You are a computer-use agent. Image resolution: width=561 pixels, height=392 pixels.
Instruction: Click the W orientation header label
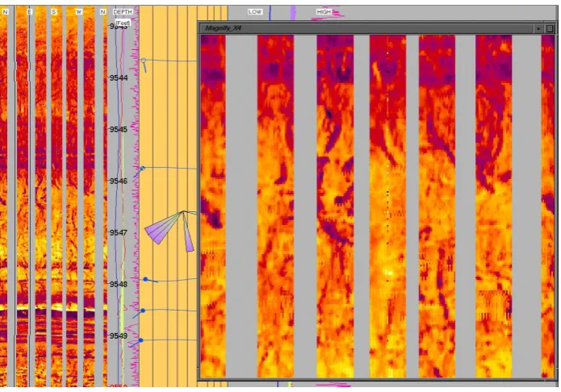pos(79,12)
